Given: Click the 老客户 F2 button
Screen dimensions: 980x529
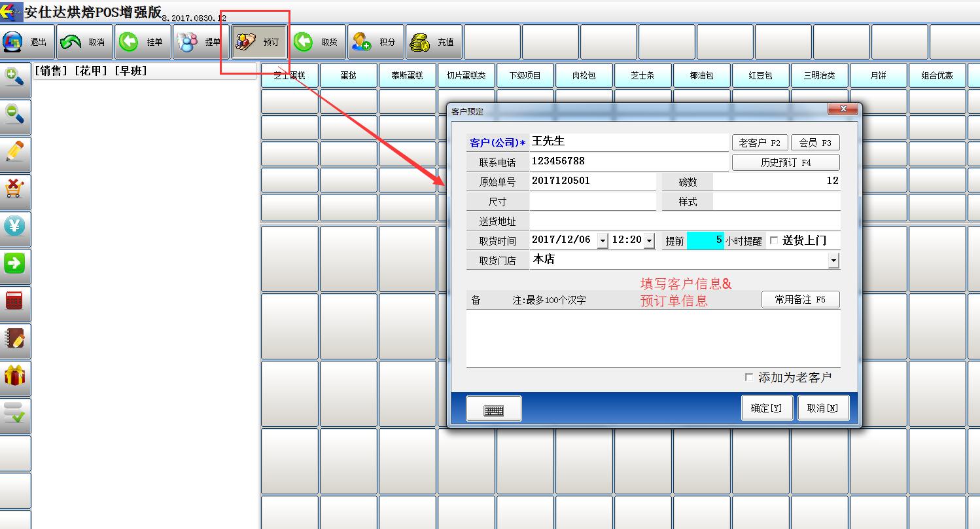Looking at the screenshot, I should (x=760, y=143).
